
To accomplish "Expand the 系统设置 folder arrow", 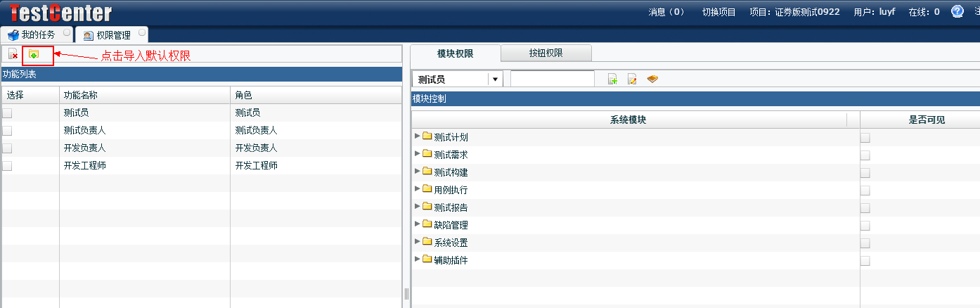I will [418, 241].
